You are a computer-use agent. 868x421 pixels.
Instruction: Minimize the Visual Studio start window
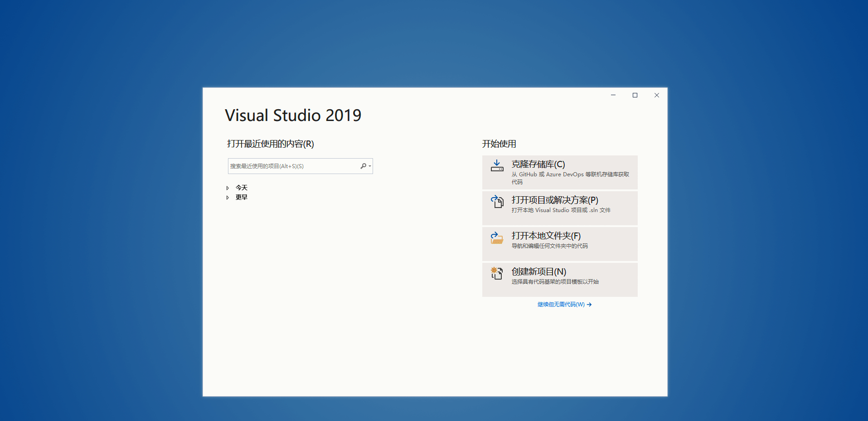[x=613, y=95]
